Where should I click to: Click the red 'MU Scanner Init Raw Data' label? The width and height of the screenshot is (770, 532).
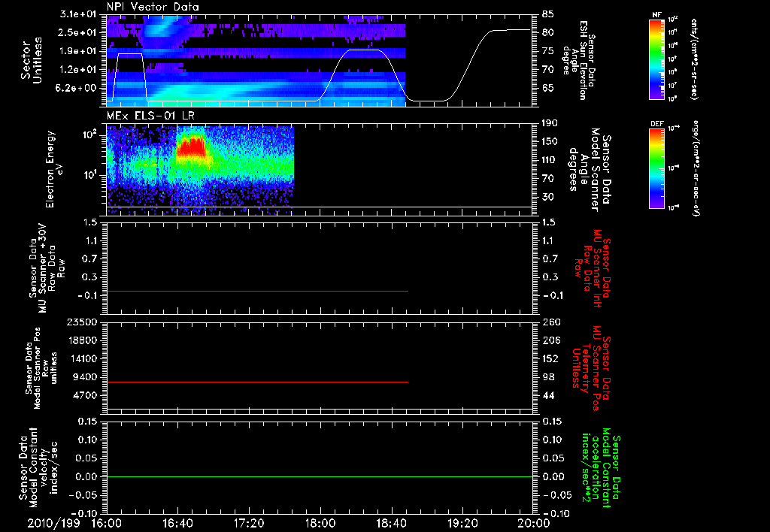(x=592, y=268)
